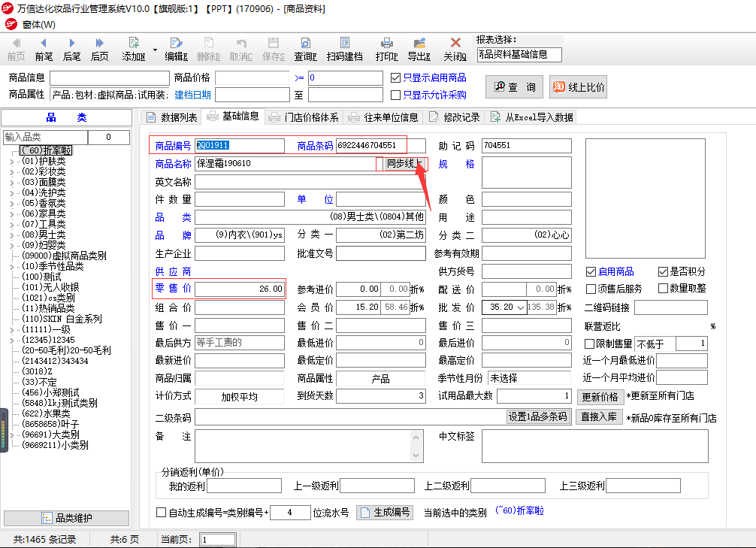Open the 编辑 edit toolbar icon

click(x=176, y=49)
